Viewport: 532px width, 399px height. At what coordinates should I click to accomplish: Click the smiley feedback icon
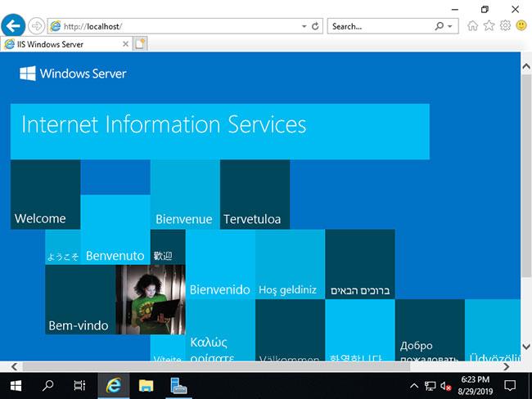tap(521, 25)
